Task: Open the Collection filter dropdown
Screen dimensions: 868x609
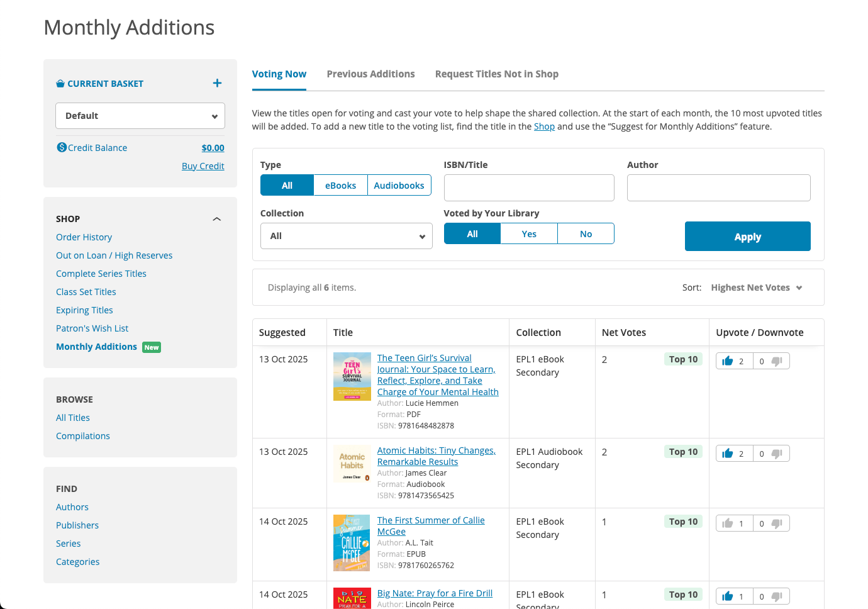Action: 346,236
